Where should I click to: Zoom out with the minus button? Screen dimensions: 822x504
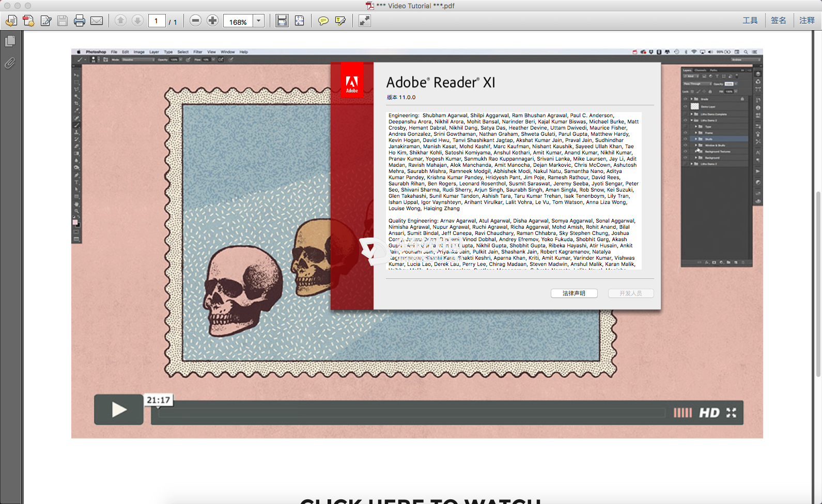pyautogui.click(x=195, y=21)
